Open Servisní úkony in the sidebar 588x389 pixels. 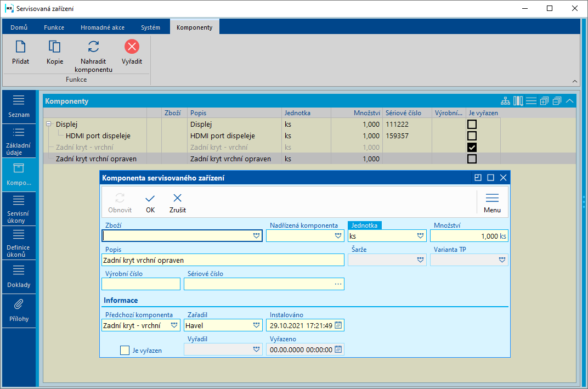click(x=19, y=208)
